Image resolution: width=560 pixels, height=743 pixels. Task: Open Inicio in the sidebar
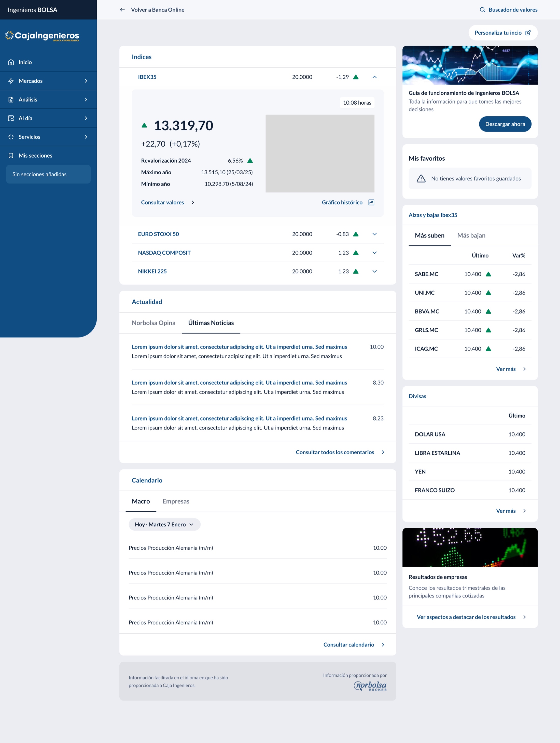pyautogui.click(x=48, y=62)
